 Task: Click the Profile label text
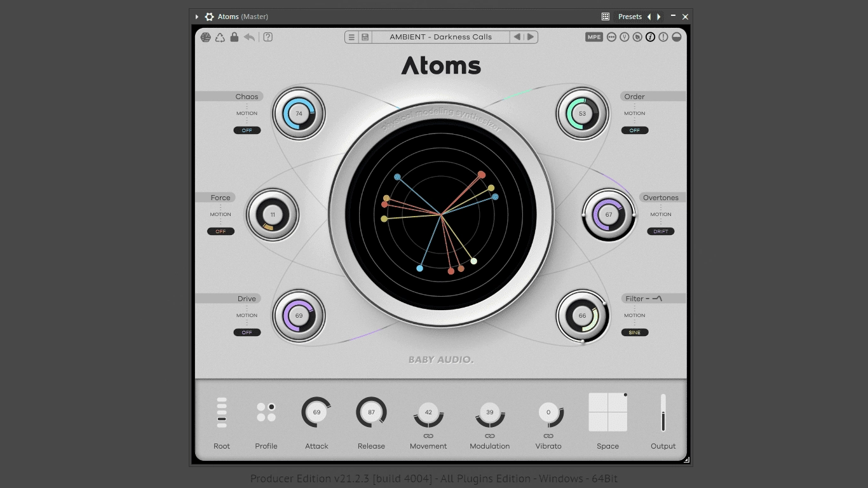pyautogui.click(x=266, y=446)
